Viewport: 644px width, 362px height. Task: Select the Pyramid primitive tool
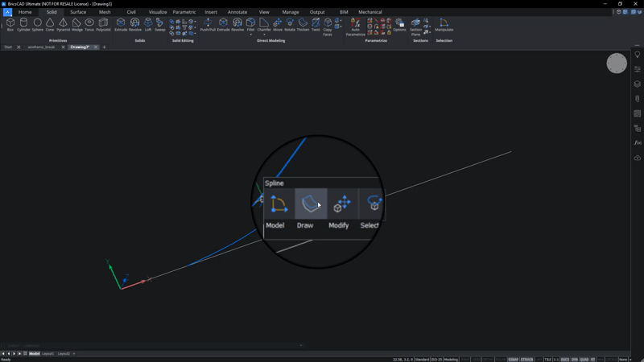(x=64, y=24)
